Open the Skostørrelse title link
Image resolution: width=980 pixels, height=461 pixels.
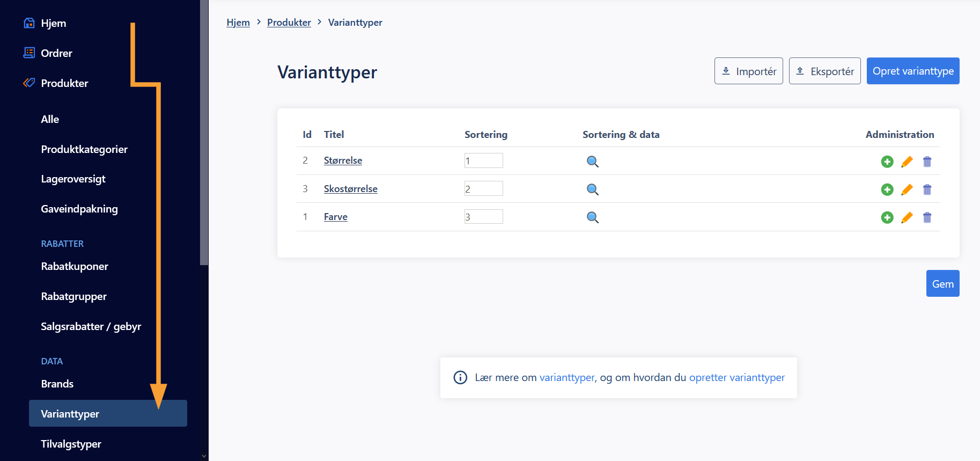351,189
